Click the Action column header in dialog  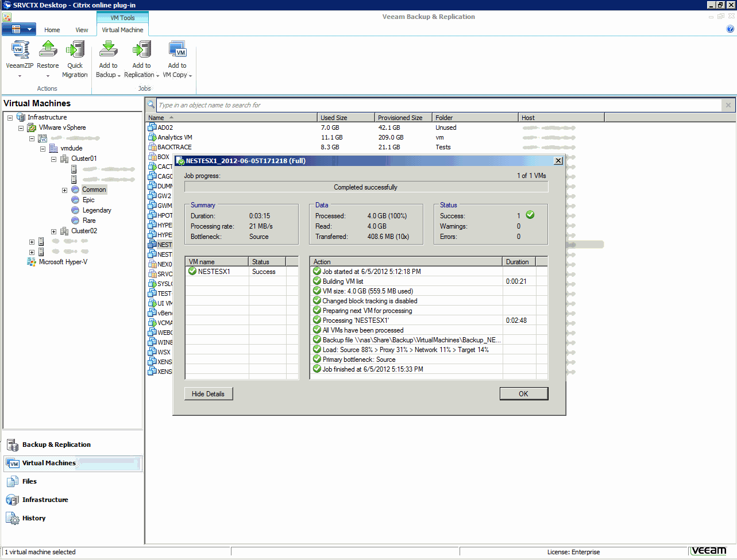tap(406, 262)
